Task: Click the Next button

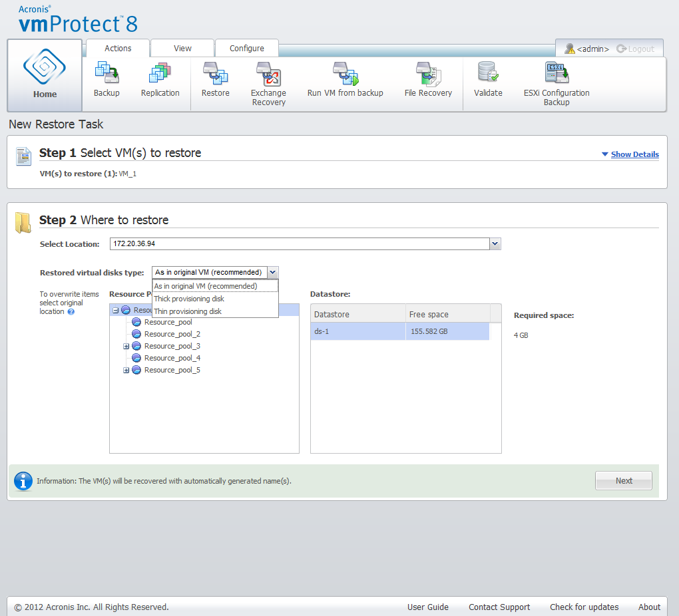Action: (624, 480)
